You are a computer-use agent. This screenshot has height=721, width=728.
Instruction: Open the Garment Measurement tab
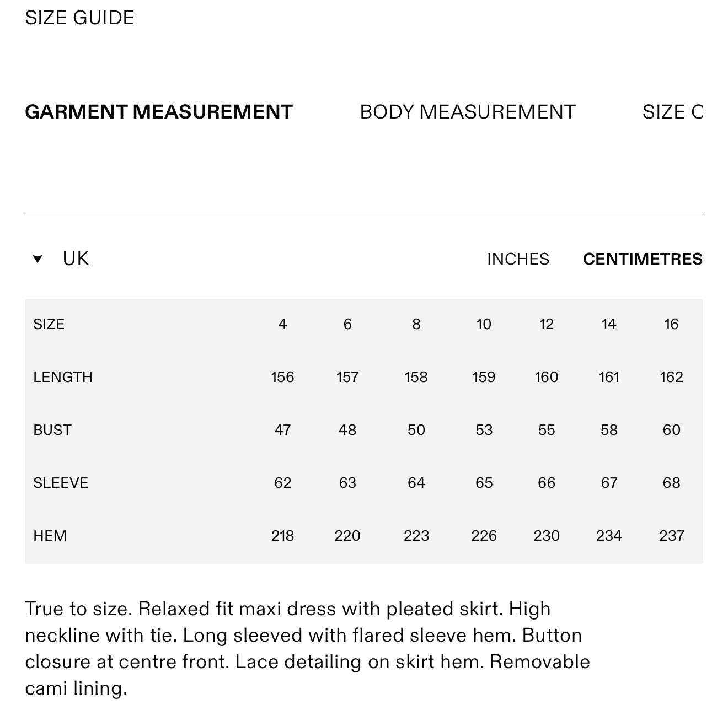(159, 112)
